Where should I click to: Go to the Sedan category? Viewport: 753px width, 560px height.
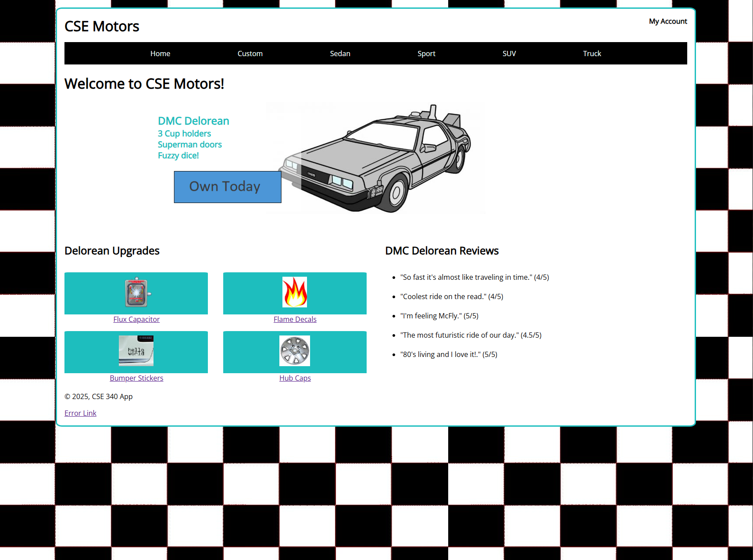point(340,54)
